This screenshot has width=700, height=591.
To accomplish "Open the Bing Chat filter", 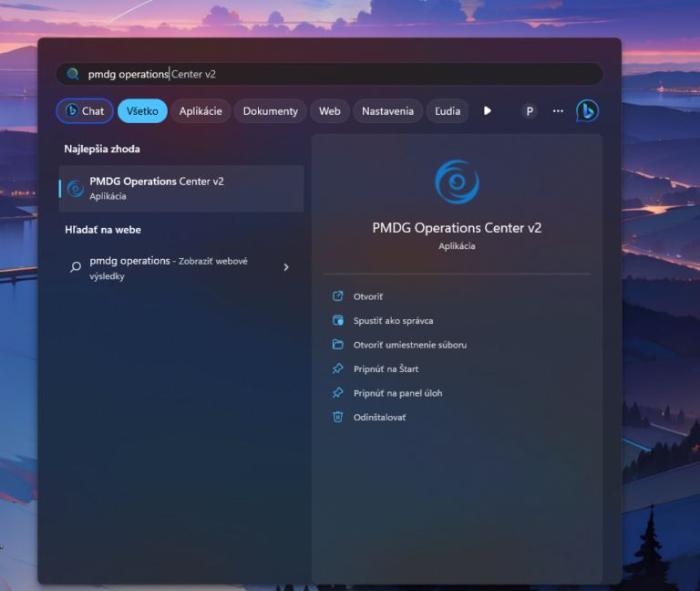I will [85, 110].
